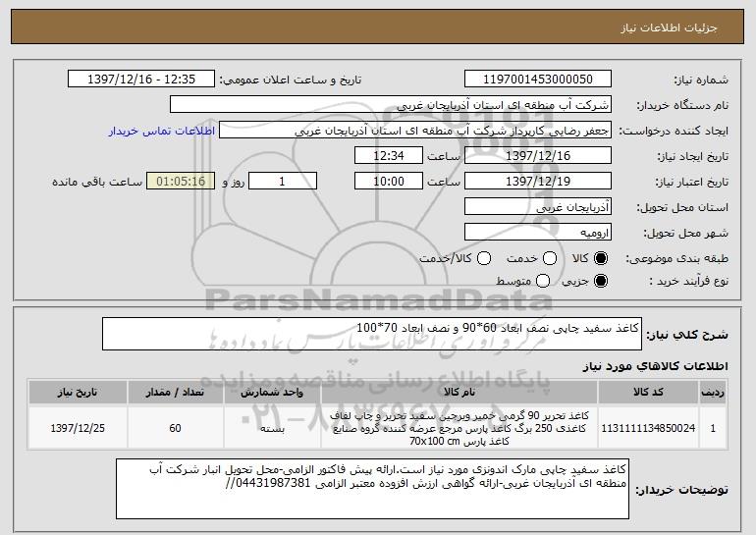This screenshot has width=756, height=535.
Task: Click the شرح کلی نیاز label
Action: click(x=687, y=335)
